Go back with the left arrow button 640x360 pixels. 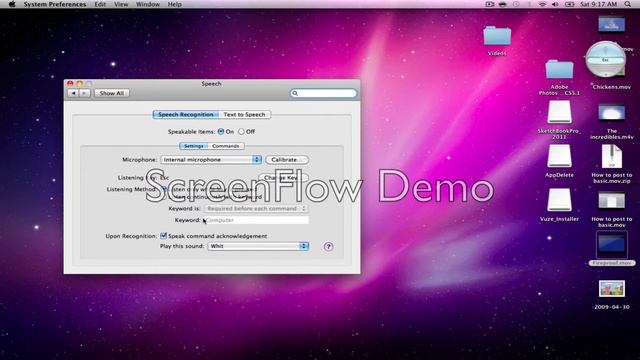click(x=73, y=93)
